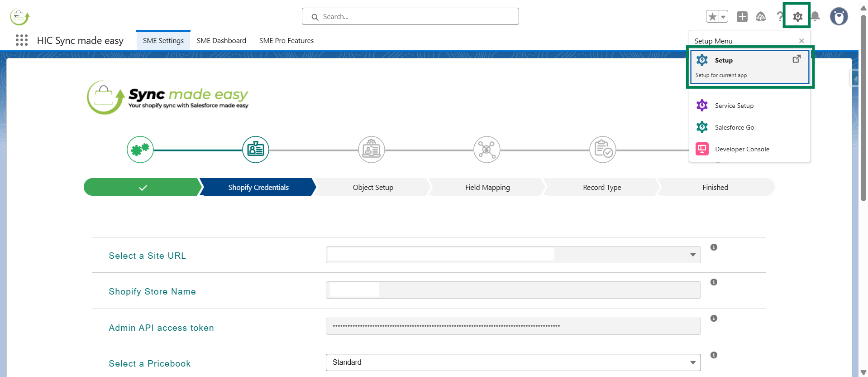
Task: Open the notifications bell
Action: click(x=815, y=17)
